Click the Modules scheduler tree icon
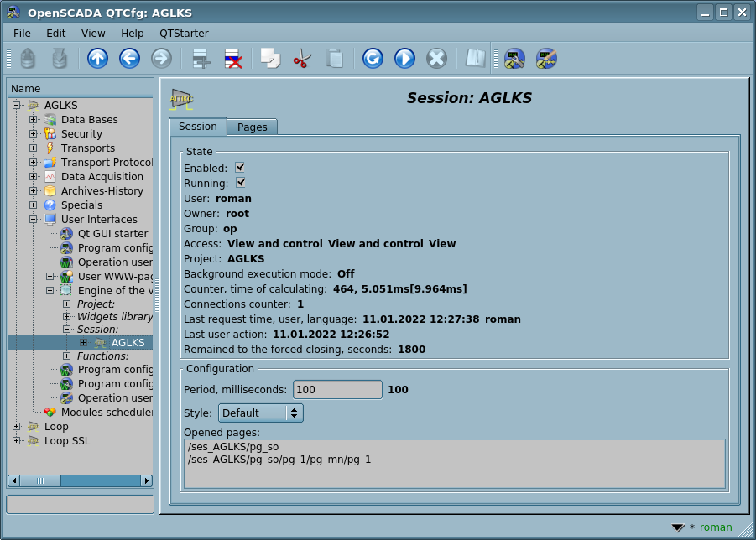The image size is (756, 540). click(x=50, y=413)
